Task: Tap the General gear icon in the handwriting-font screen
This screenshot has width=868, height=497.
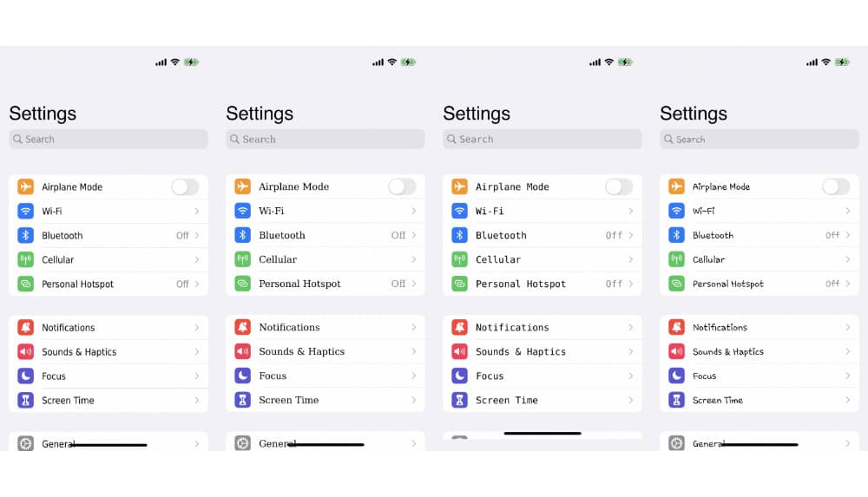Action: click(676, 443)
